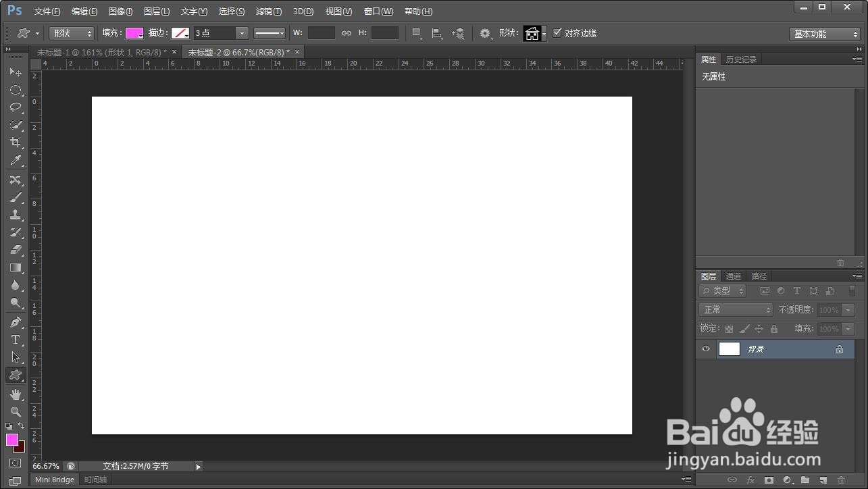Select the Crop tool

click(x=16, y=143)
